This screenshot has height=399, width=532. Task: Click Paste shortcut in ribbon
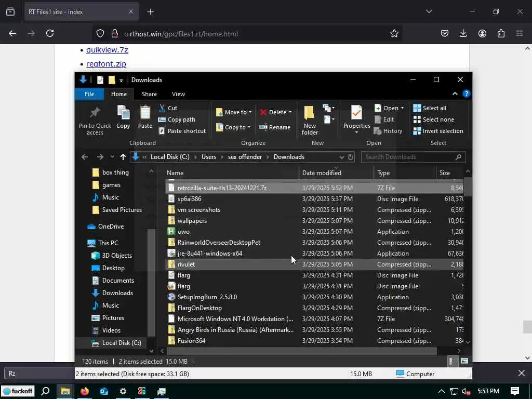click(x=182, y=131)
